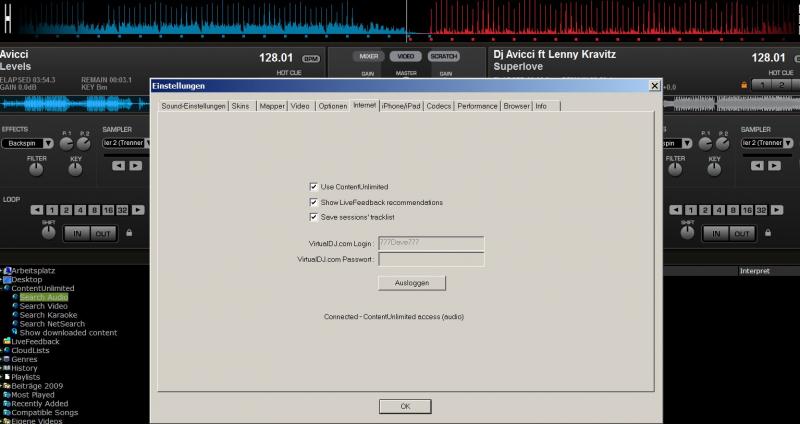Set right deck loop length to 8
The height and width of the screenshot is (424, 800).
pos(733,210)
